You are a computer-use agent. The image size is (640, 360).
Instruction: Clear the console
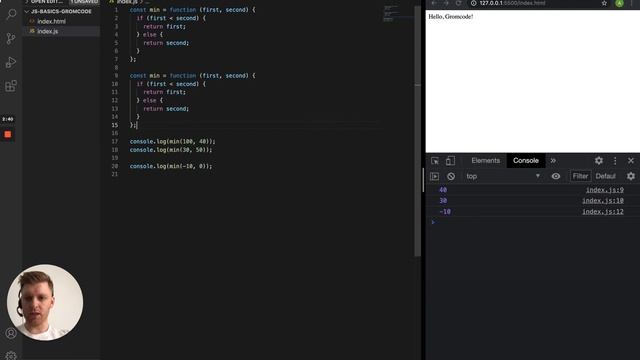(x=451, y=176)
